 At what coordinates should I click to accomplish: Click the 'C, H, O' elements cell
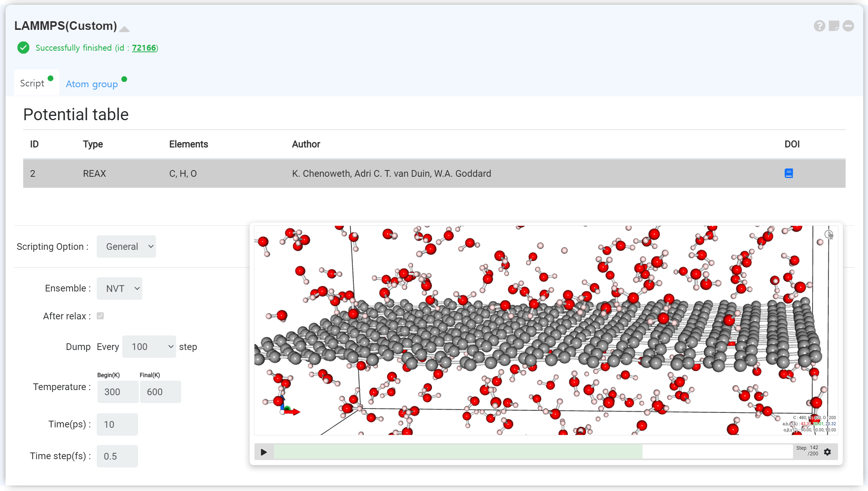(x=183, y=174)
